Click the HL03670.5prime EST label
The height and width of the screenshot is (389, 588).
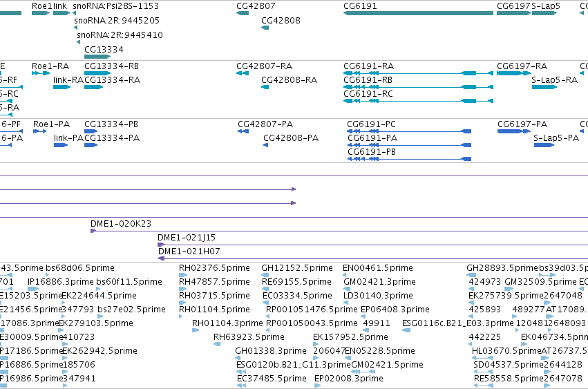pos(506,351)
